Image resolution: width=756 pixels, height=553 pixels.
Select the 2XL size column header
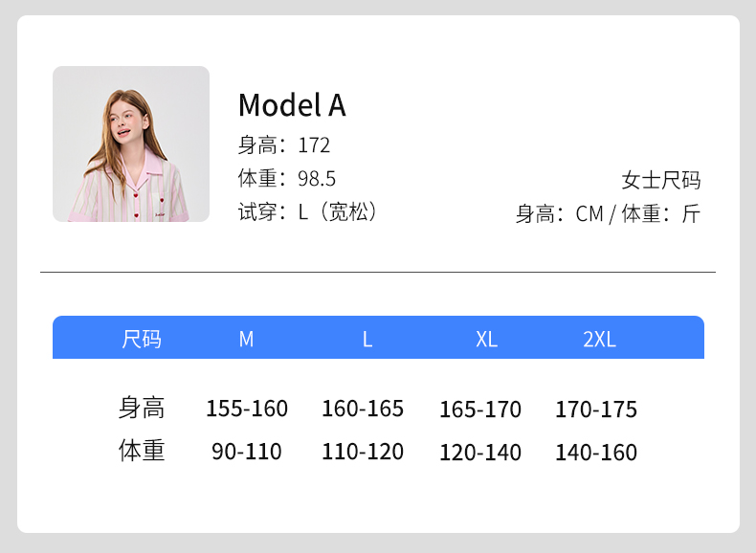tap(599, 339)
